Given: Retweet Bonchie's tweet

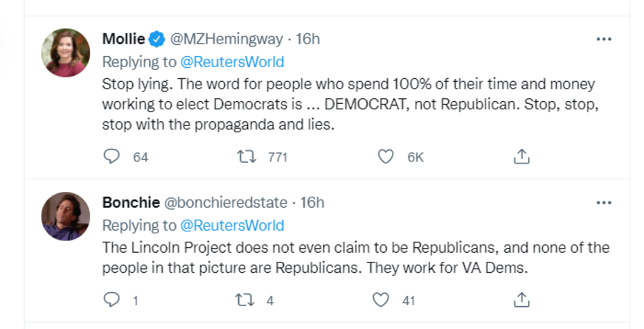Looking at the screenshot, I should click(247, 300).
